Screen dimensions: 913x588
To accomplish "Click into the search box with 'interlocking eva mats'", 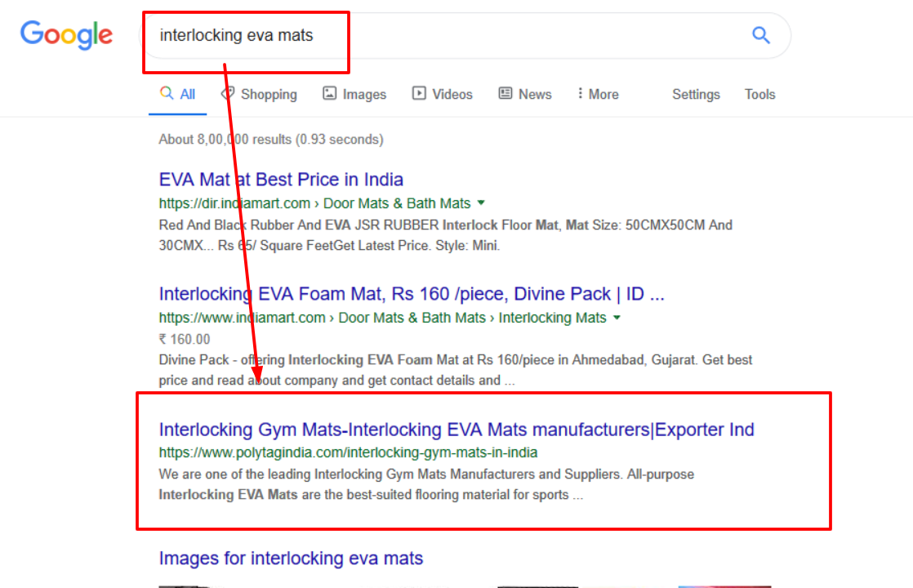I will (465, 35).
